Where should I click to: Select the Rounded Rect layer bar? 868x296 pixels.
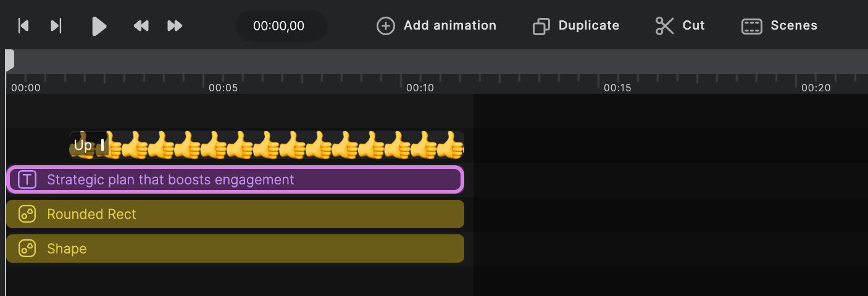click(x=235, y=214)
